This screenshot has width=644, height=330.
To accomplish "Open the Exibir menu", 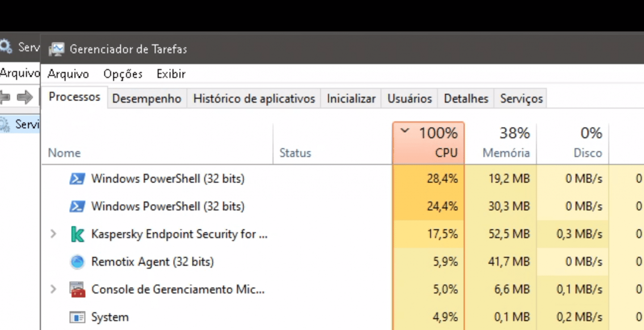I will (x=171, y=74).
